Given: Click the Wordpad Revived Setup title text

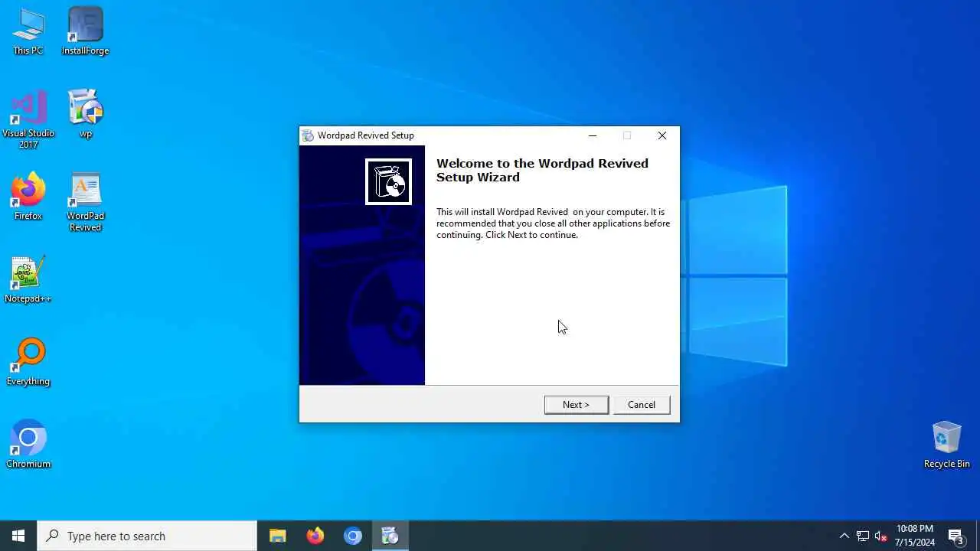Looking at the screenshot, I should pyautogui.click(x=366, y=135).
